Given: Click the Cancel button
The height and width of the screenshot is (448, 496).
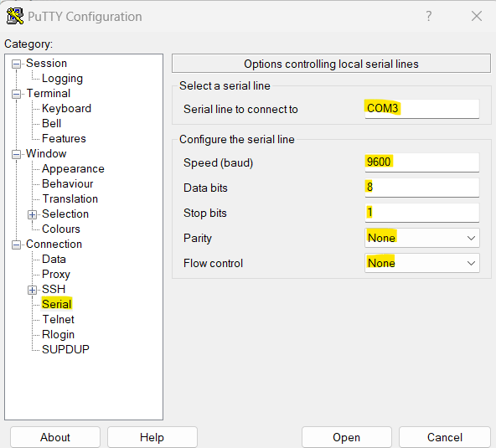Looking at the screenshot, I should click(x=444, y=437).
